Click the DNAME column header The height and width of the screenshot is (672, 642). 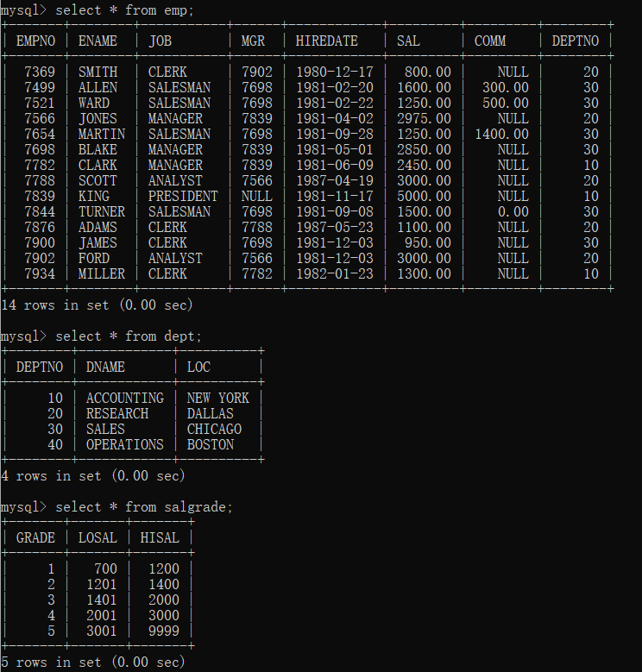[105, 367]
